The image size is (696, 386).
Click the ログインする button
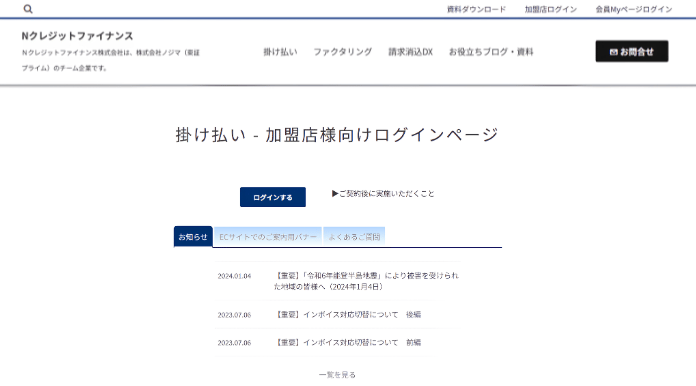273,197
